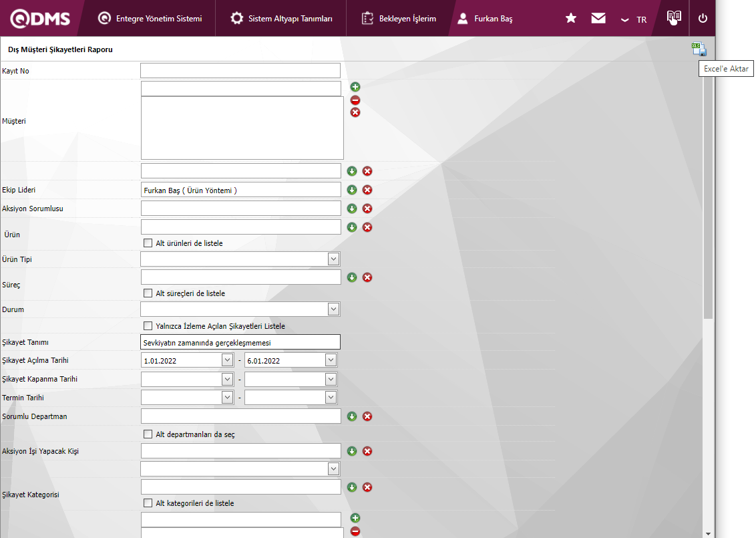Open Şikayet Kapanma Tarihi end date picker

click(x=331, y=379)
